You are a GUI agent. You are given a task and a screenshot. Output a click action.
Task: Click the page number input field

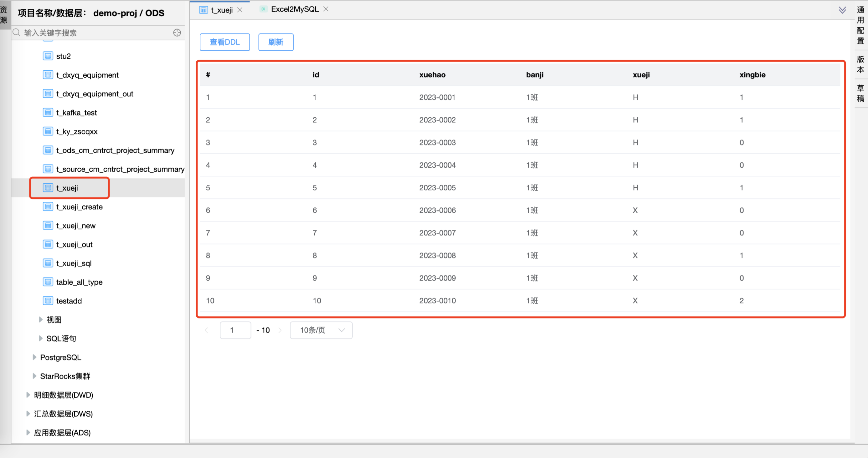pos(235,330)
